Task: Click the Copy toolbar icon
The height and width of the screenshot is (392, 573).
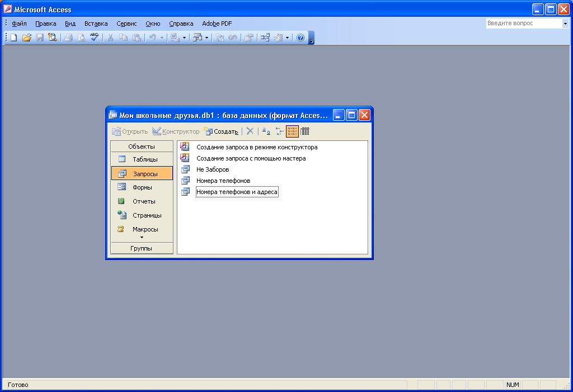Action: coord(124,37)
